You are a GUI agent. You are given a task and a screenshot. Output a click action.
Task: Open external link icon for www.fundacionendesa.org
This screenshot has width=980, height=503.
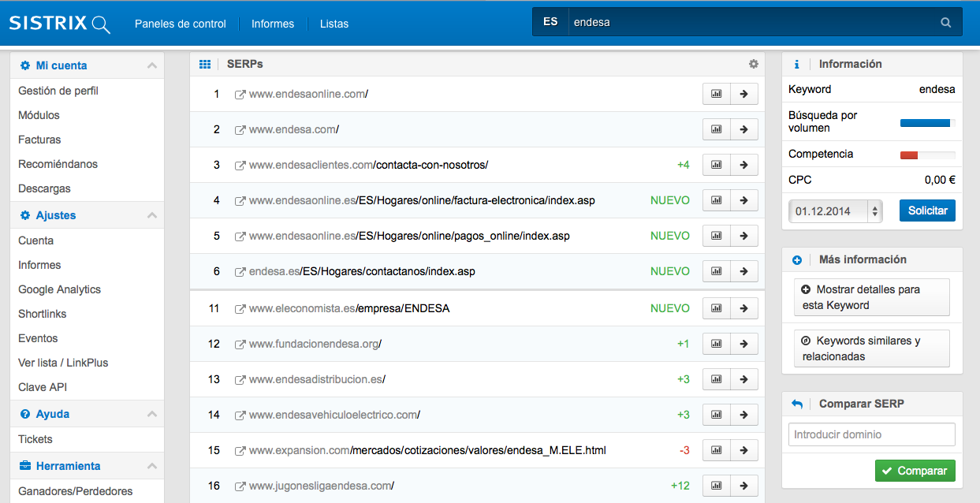coord(240,345)
